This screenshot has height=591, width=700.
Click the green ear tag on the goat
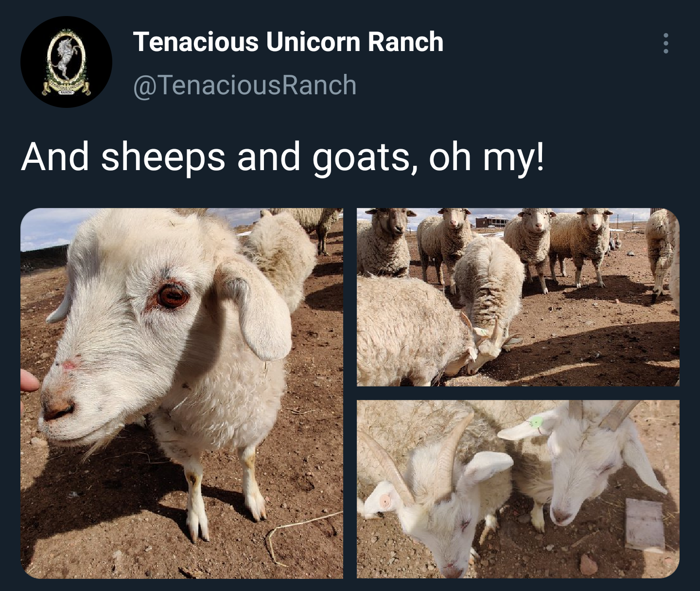coord(536,421)
